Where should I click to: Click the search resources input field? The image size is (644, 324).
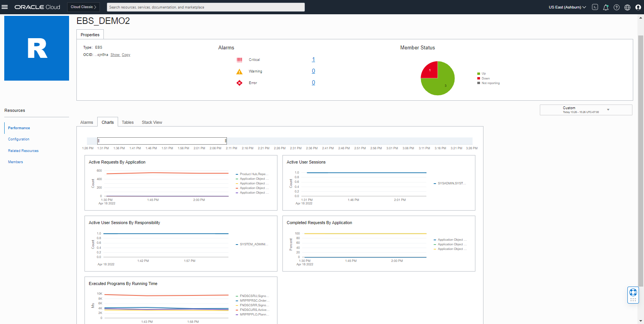[206, 7]
